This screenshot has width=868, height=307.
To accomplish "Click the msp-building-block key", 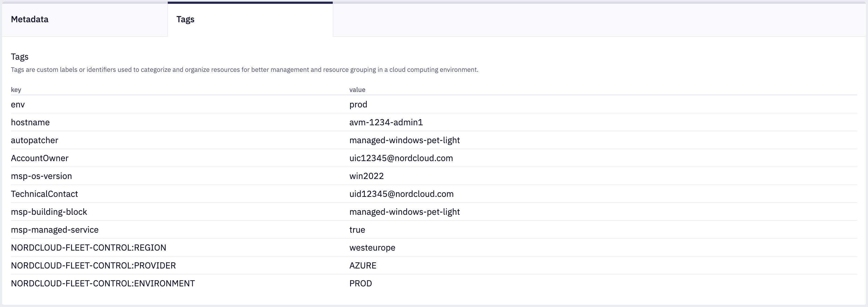I will point(49,212).
